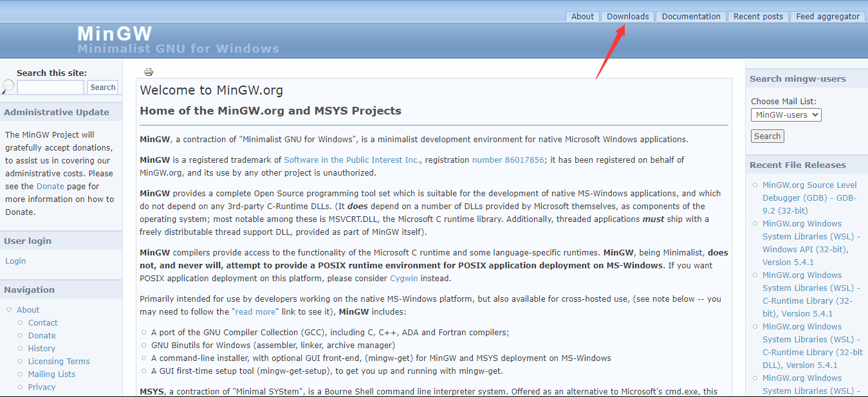Open C-Runtime Library (32-bit DLL) 5.4.1 release
The width and height of the screenshot is (868, 397).
[813, 346]
